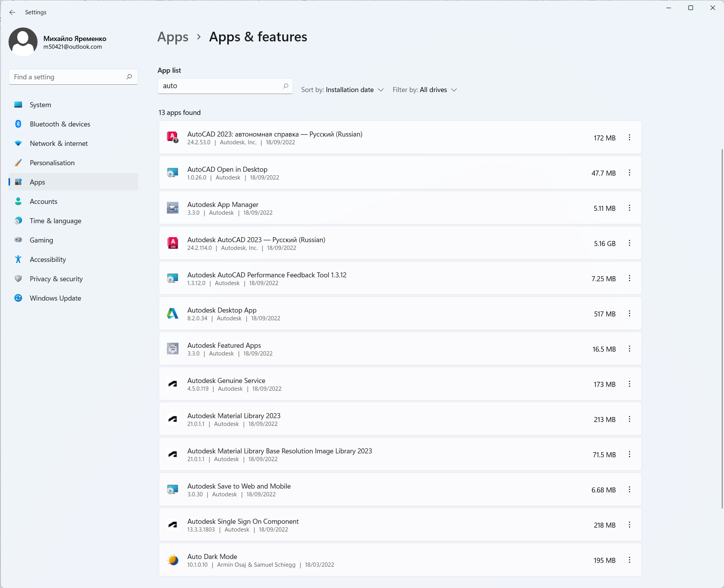Click the Base Resolution Image Library 2023 icon
Image resolution: width=724 pixels, height=588 pixels.
(x=173, y=454)
